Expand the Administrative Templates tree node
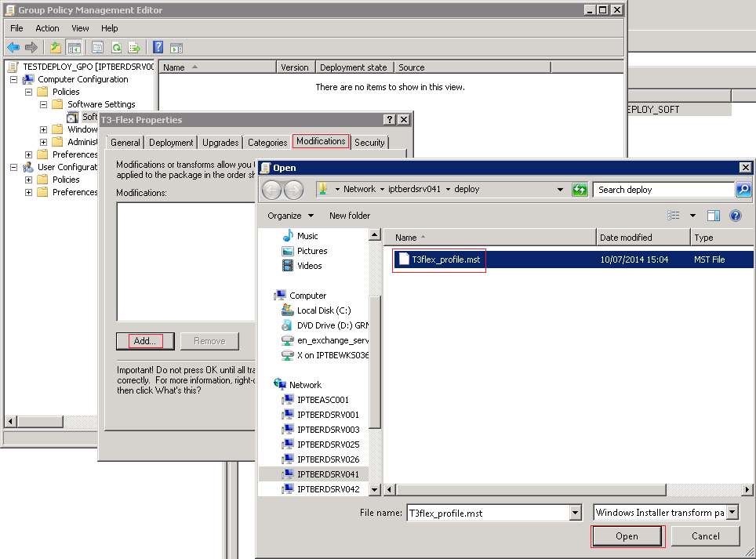 pyautogui.click(x=43, y=142)
